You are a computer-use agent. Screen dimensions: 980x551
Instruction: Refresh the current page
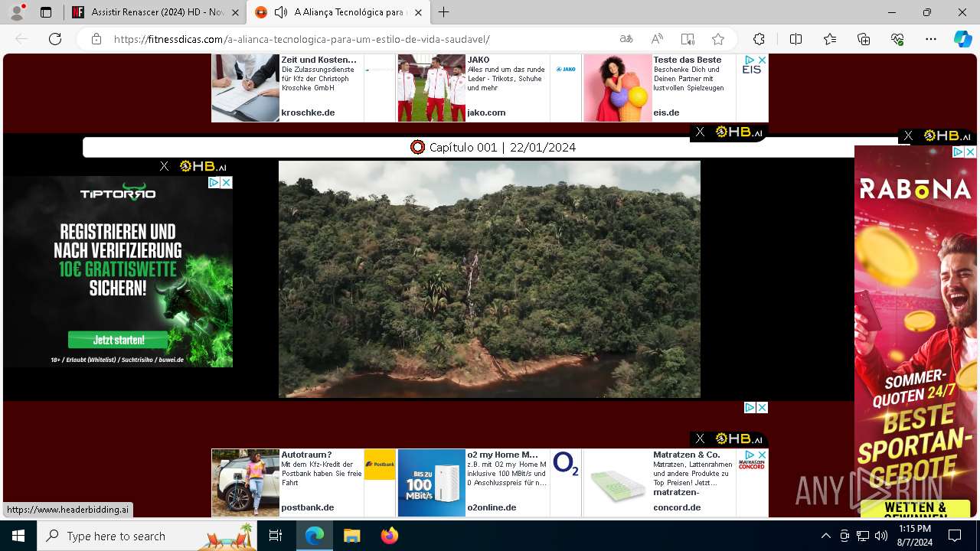click(x=55, y=39)
